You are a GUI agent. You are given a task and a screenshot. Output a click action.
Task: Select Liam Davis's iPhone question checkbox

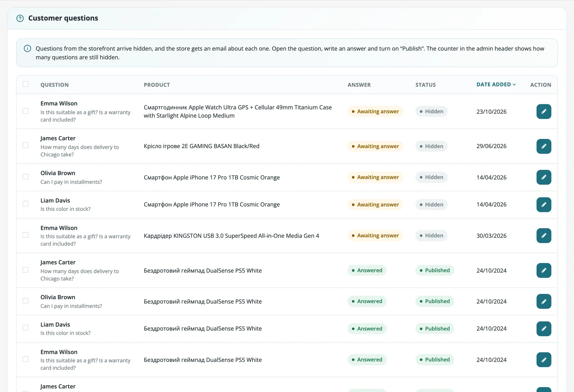25,204
